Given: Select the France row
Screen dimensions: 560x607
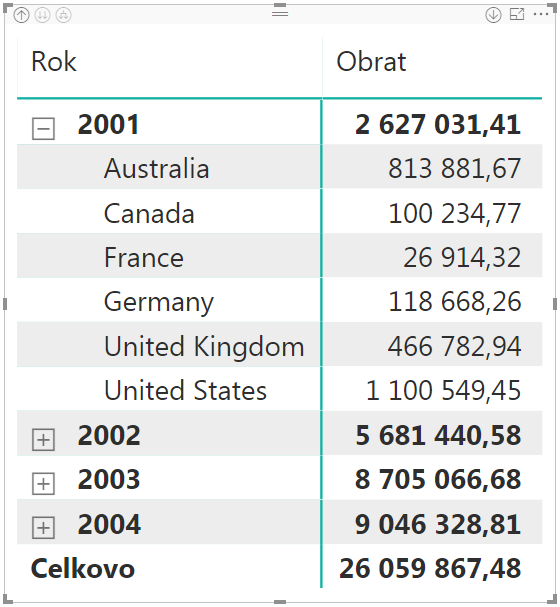Looking at the screenshot, I should pos(279,256).
